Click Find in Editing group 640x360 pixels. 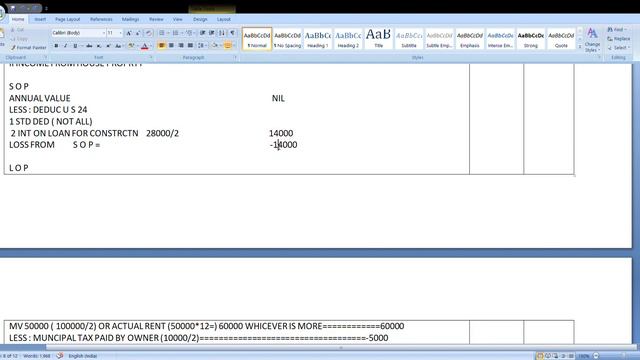[x=617, y=30]
